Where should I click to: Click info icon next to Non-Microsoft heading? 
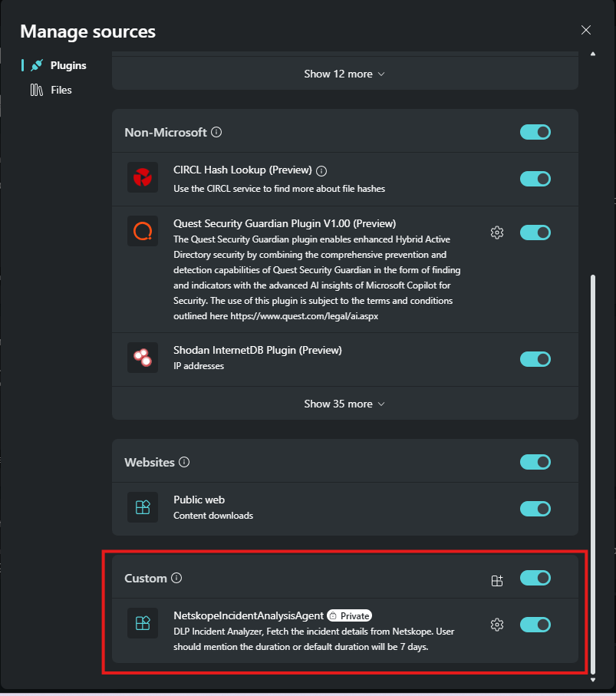(216, 132)
